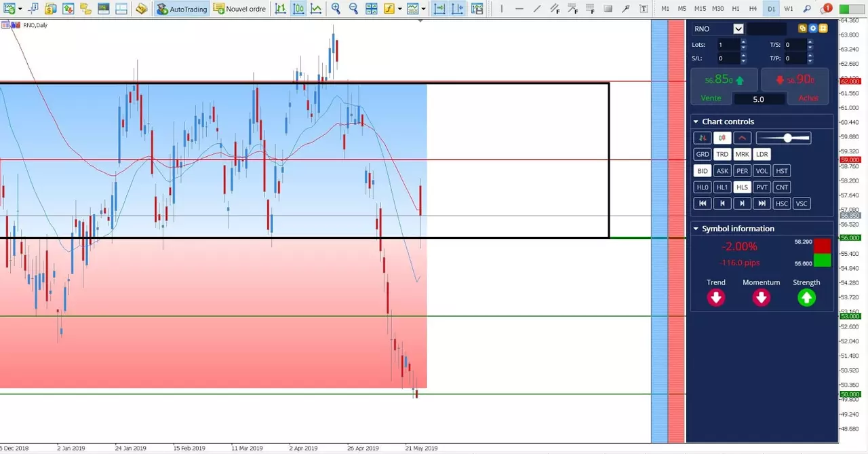
Task: Toggle the TRD button
Action: coord(722,154)
